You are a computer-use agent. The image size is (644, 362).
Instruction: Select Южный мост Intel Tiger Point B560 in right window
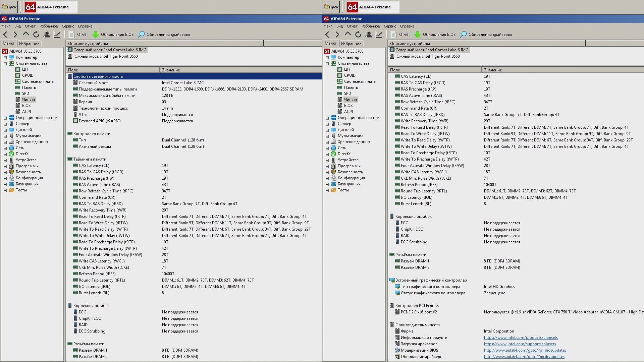427,56
